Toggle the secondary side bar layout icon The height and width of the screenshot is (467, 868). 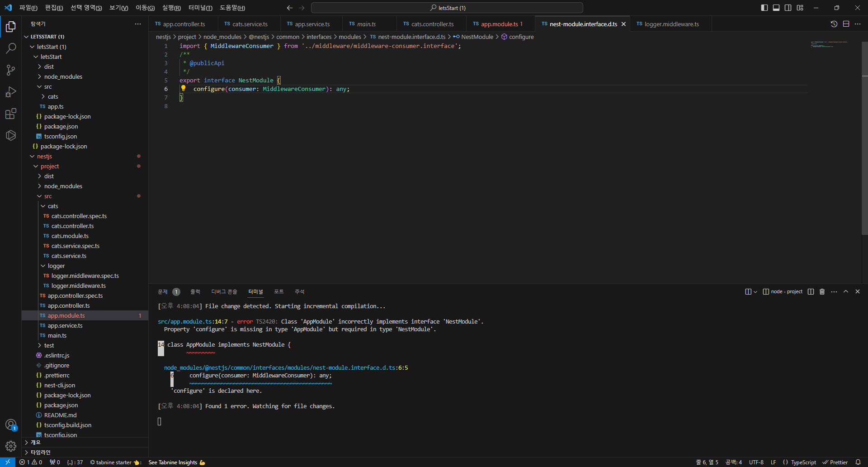[x=788, y=8]
